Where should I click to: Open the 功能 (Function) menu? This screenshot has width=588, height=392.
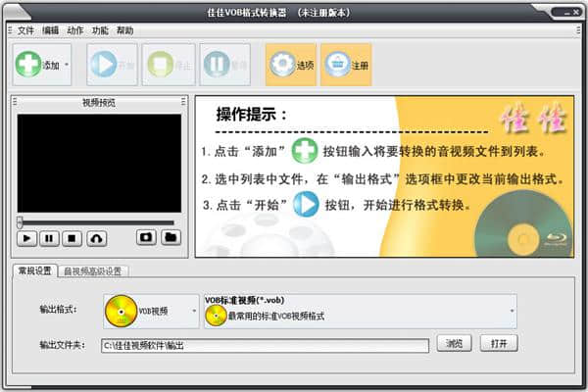100,30
